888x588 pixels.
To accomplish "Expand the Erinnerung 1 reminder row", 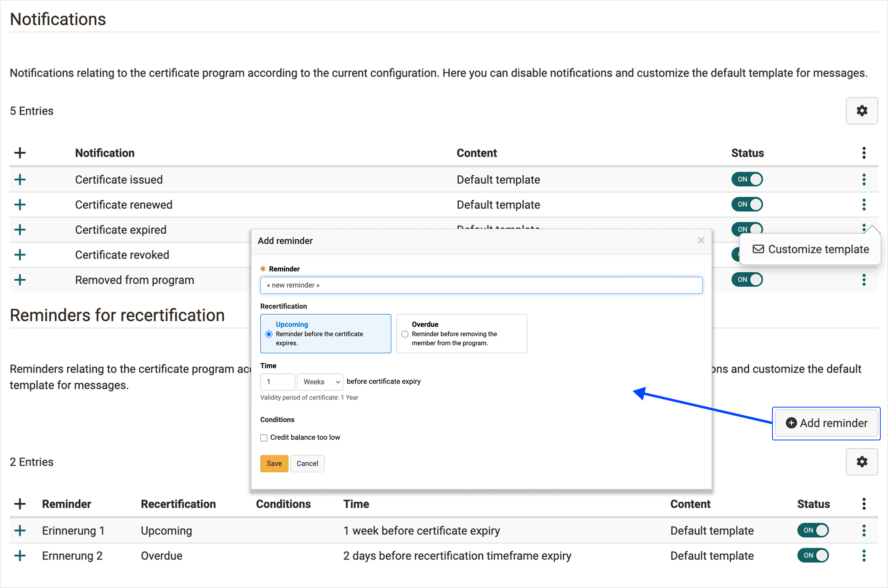I will point(20,530).
